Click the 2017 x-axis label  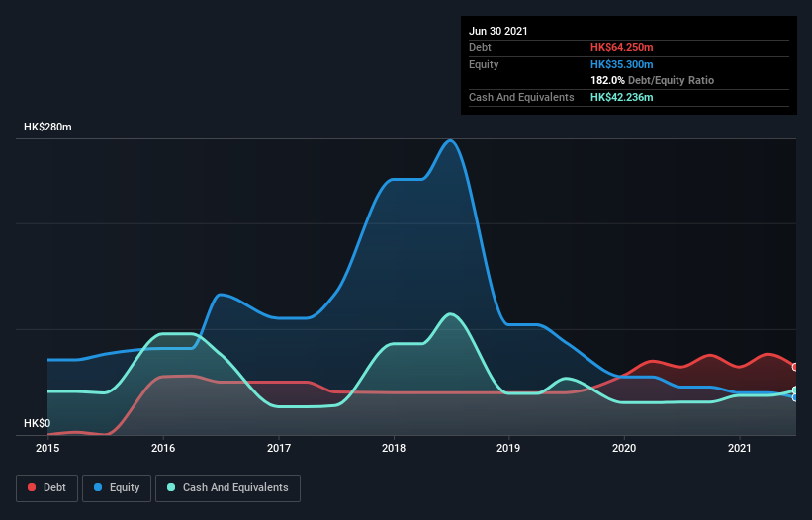(279, 448)
